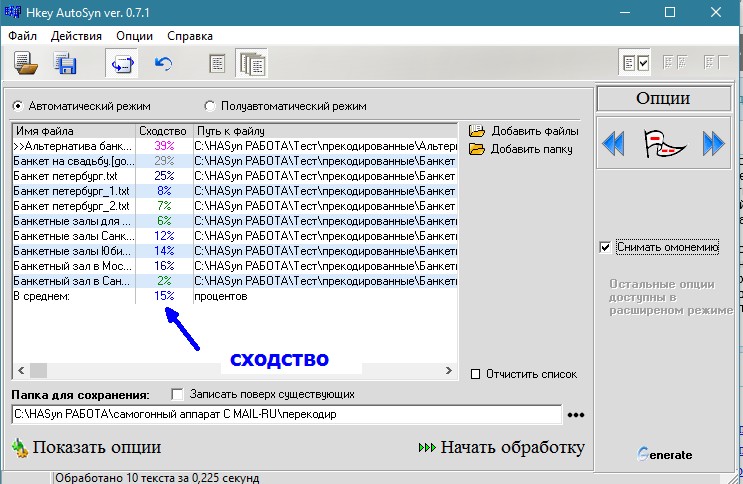Click status bar text Обработано 10 текста
This screenshot has width=743, height=484.
(157, 477)
